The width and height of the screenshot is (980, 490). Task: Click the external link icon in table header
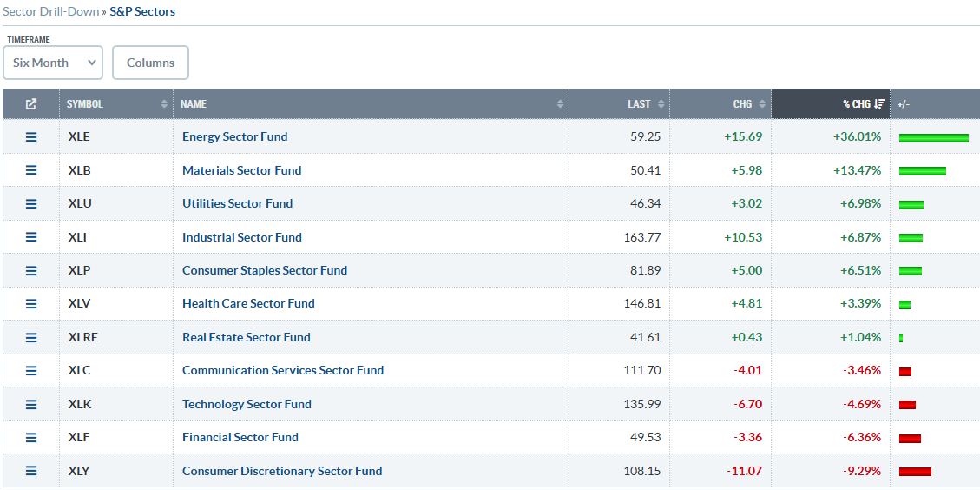click(x=31, y=104)
